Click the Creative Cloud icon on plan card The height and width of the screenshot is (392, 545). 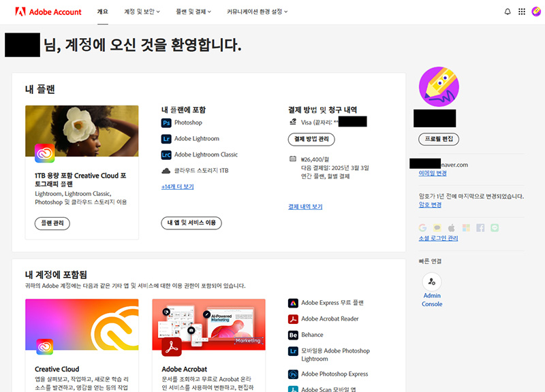[44, 153]
